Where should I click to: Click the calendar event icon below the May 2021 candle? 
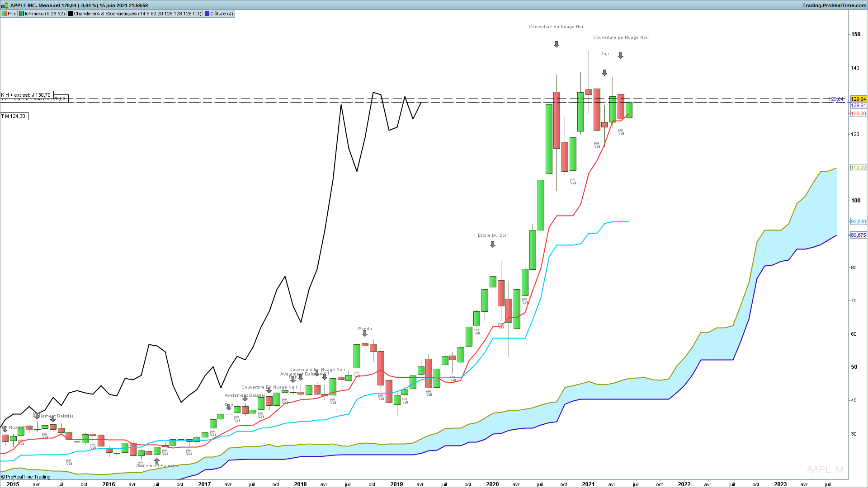(x=621, y=132)
